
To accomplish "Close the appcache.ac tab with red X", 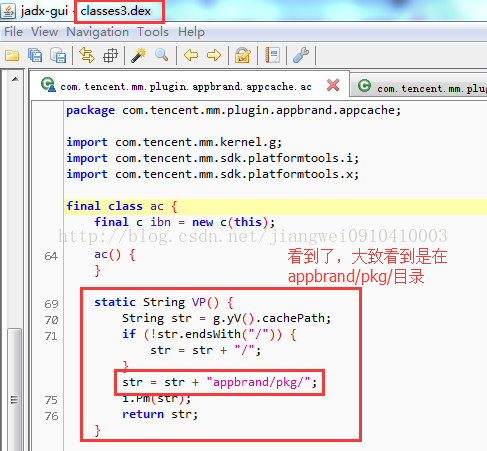I will click(333, 85).
